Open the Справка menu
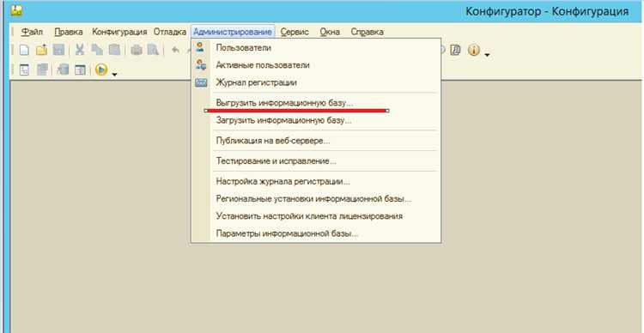644x333 pixels. [368, 32]
